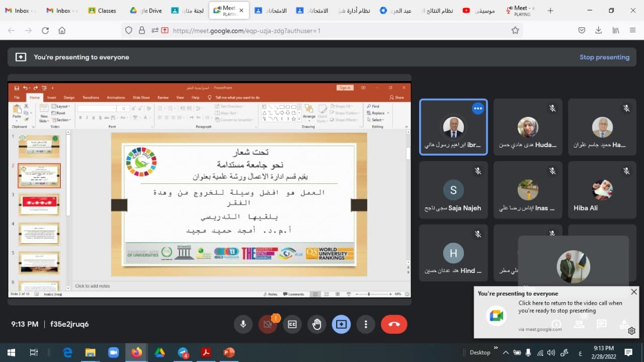Select the Huda participant tile

coord(528,127)
